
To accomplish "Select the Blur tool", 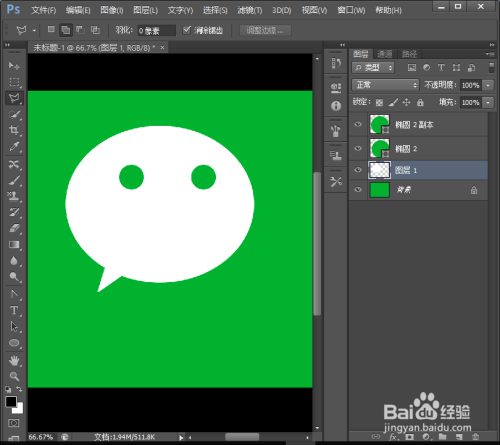I will tap(14, 261).
